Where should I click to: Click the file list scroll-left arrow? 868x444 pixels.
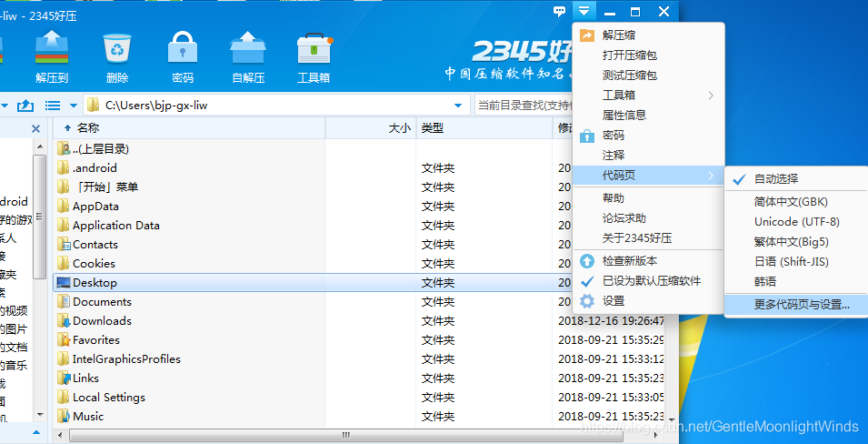[59, 435]
